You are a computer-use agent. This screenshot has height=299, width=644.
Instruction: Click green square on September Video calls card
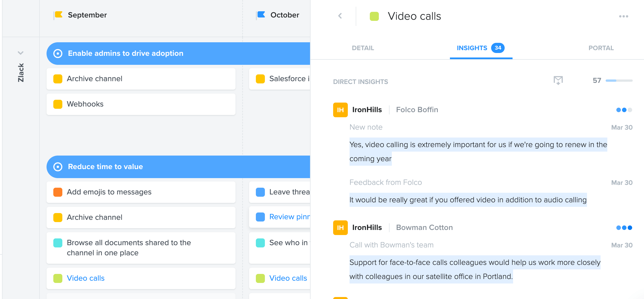click(58, 278)
